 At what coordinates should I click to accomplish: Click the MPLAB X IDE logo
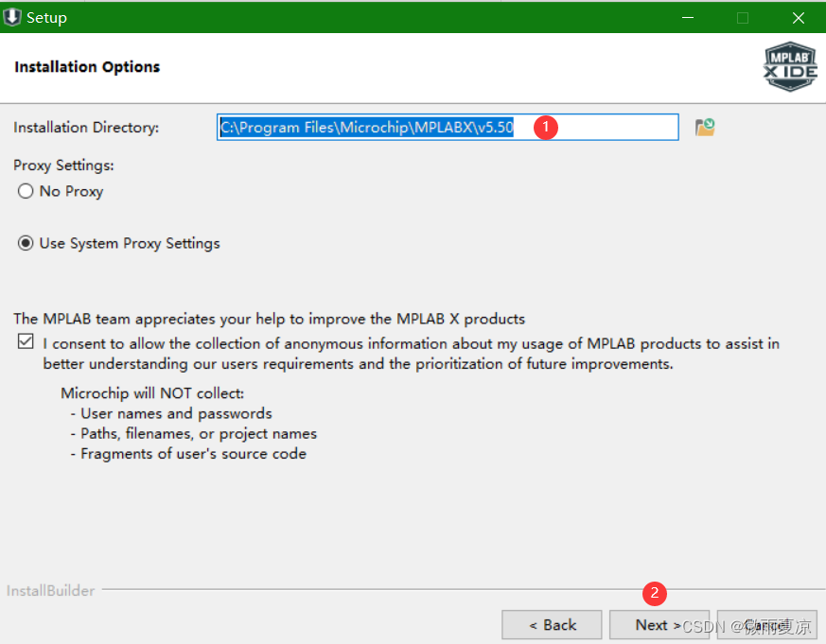click(790, 67)
